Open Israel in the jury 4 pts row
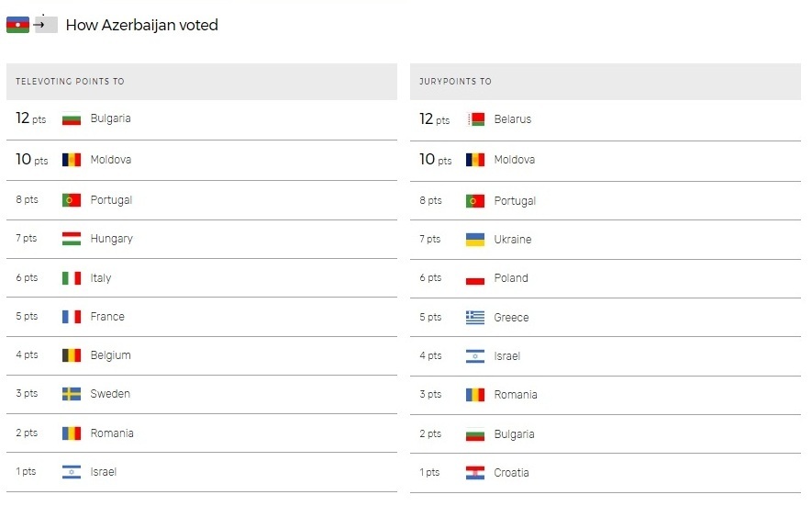Screen dimensions: 812x506 pos(507,356)
